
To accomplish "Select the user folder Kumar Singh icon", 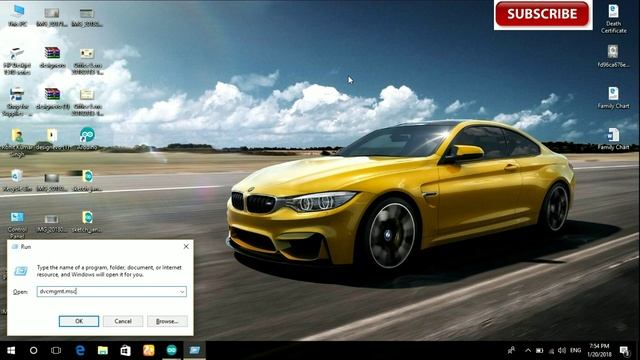I will pos(17,143).
